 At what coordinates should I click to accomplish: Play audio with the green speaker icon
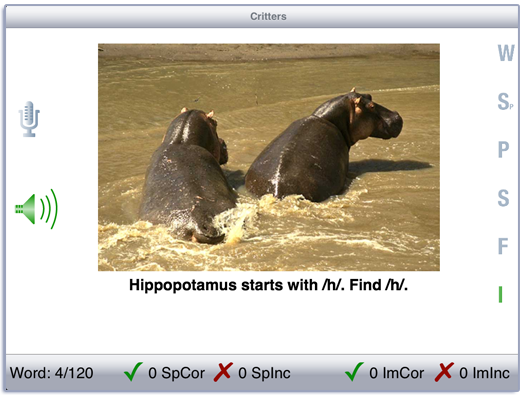(x=36, y=209)
